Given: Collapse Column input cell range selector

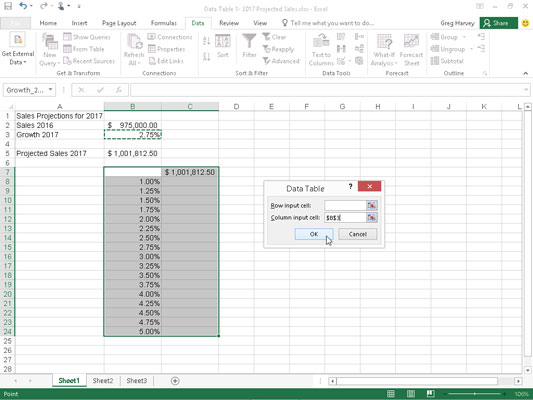Looking at the screenshot, I should 372,218.
